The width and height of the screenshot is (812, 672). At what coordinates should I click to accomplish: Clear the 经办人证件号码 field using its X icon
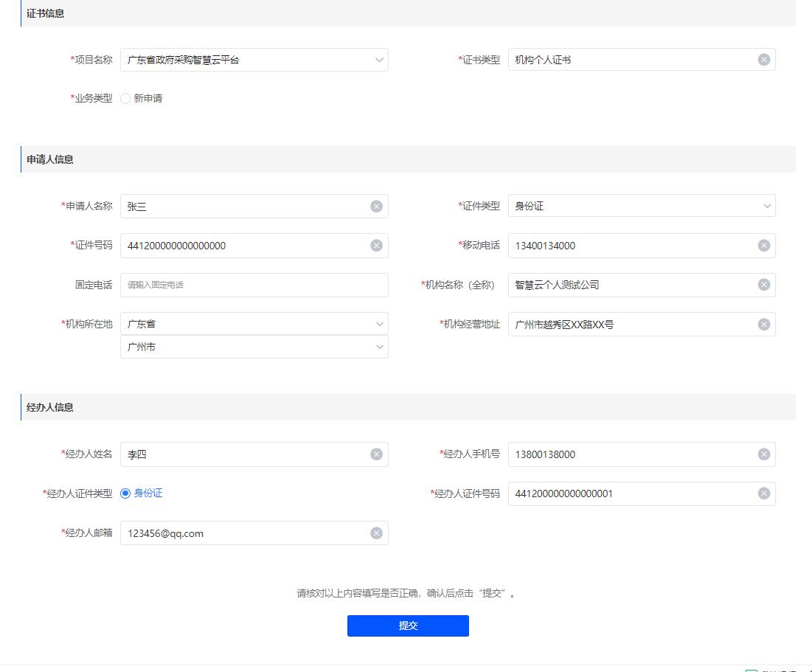click(x=763, y=493)
